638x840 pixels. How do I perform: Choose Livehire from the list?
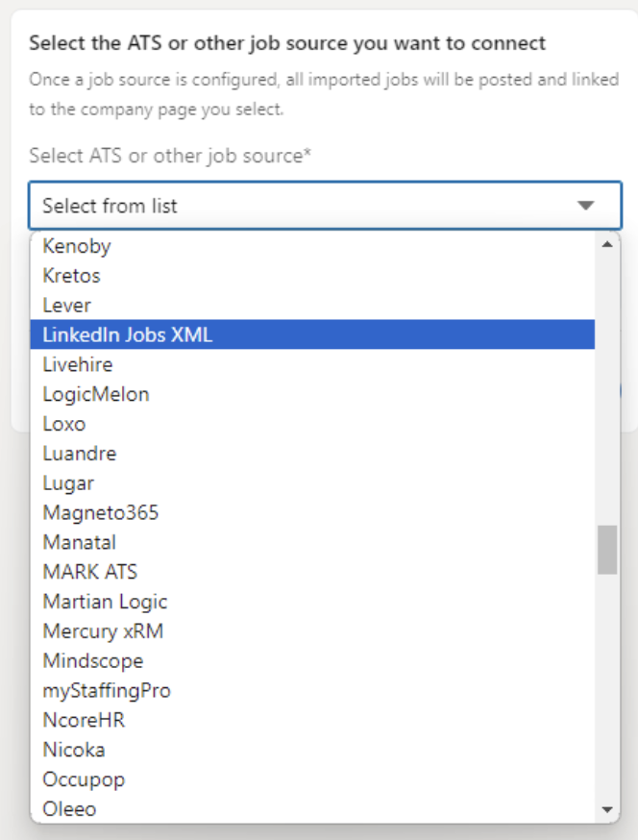tap(78, 364)
